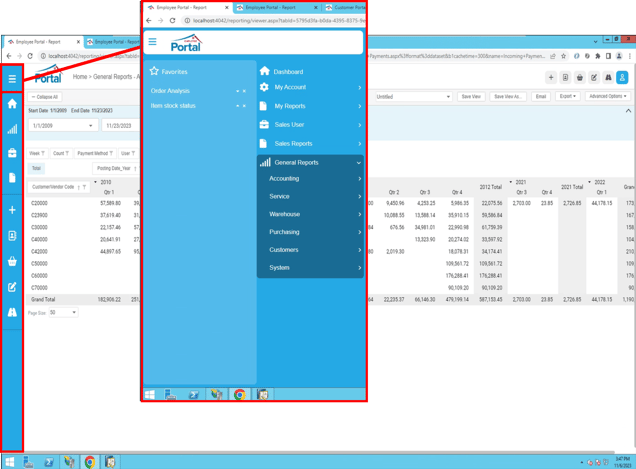This screenshot has height=469, width=636.
Task: Select the C20000 customer row
Action: click(39, 203)
